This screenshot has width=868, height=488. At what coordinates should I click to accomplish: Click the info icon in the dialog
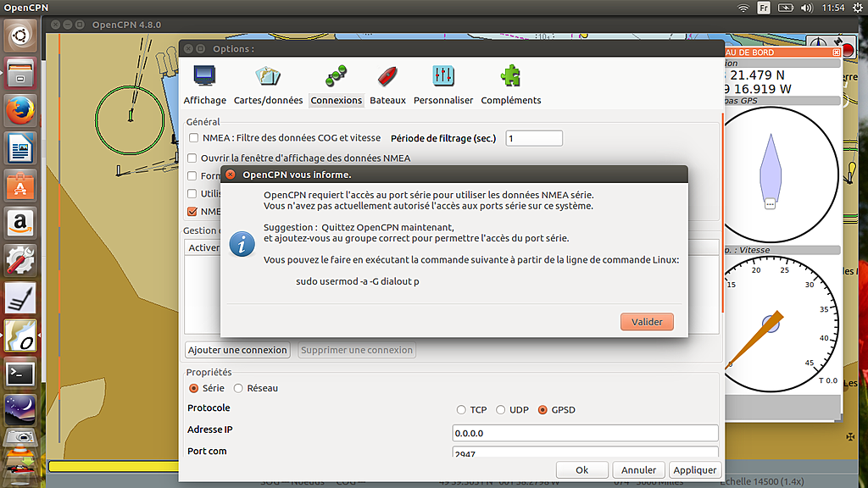click(242, 244)
